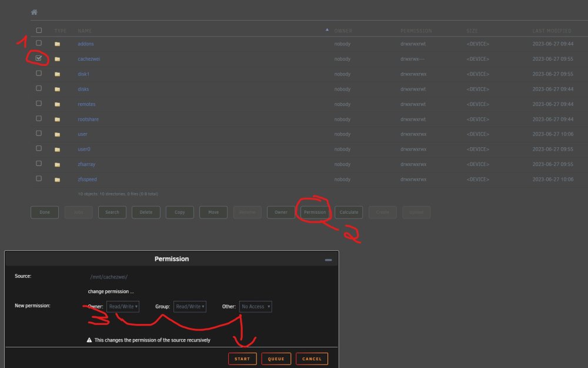Image resolution: width=588 pixels, height=368 pixels.
Task: Open the Other permission dropdown
Action: click(255, 306)
